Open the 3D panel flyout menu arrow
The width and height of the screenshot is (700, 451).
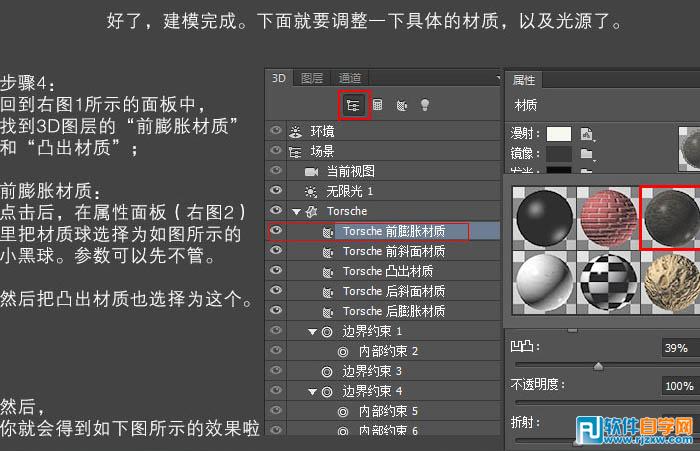pyautogui.click(x=498, y=78)
